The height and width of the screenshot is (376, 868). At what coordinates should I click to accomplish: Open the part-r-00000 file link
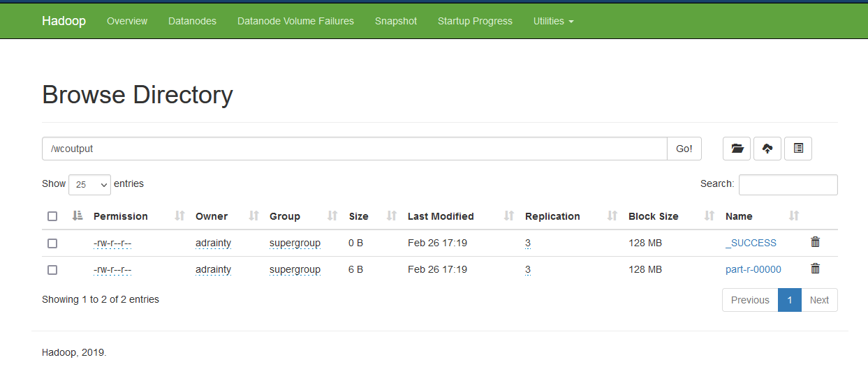[753, 269]
